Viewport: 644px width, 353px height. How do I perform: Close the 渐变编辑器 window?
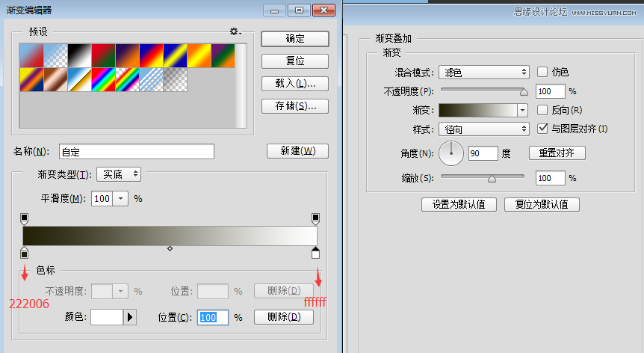(323, 10)
